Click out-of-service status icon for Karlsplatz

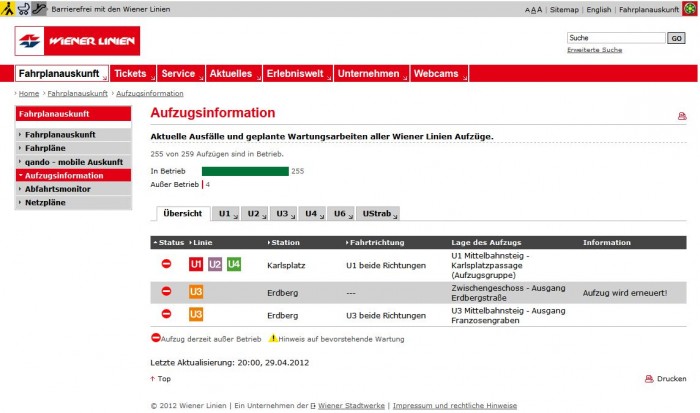point(166,264)
